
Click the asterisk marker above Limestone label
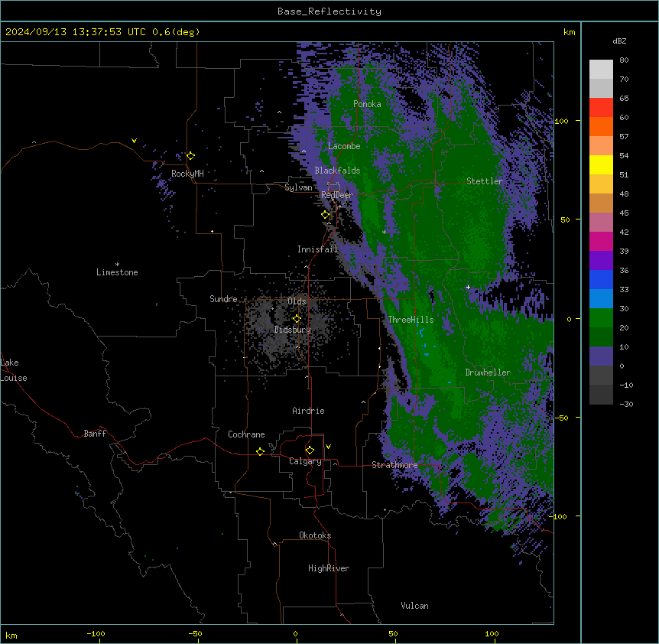[117, 265]
